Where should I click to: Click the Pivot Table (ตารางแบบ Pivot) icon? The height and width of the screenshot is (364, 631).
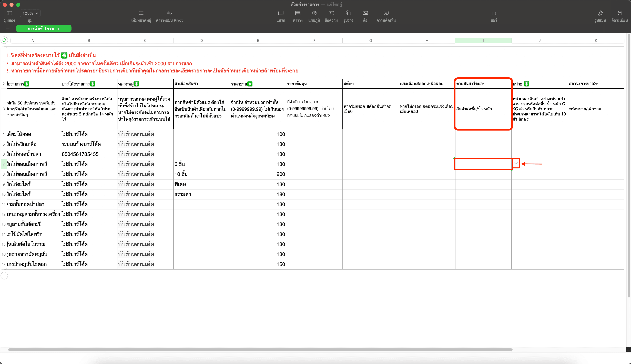pyautogui.click(x=169, y=13)
